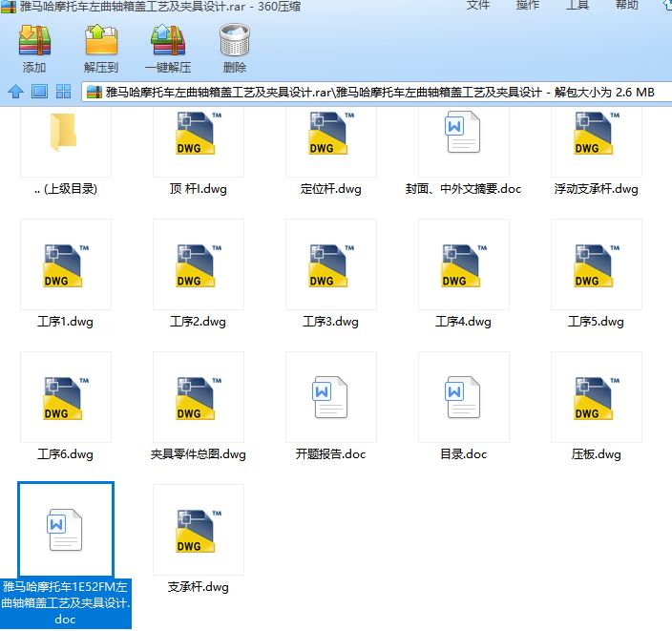Switch to the single-pane list view icon
This screenshot has height=631, width=672.
pyautogui.click(x=39, y=92)
